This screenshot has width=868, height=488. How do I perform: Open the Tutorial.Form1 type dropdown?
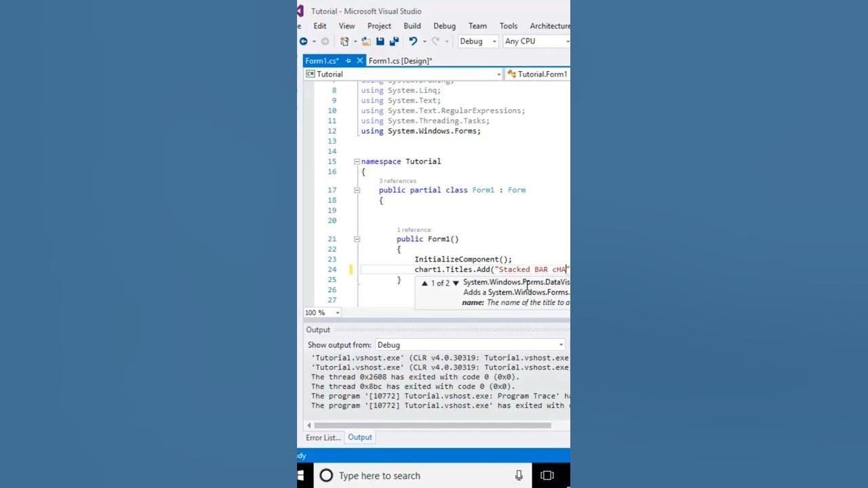click(538, 74)
